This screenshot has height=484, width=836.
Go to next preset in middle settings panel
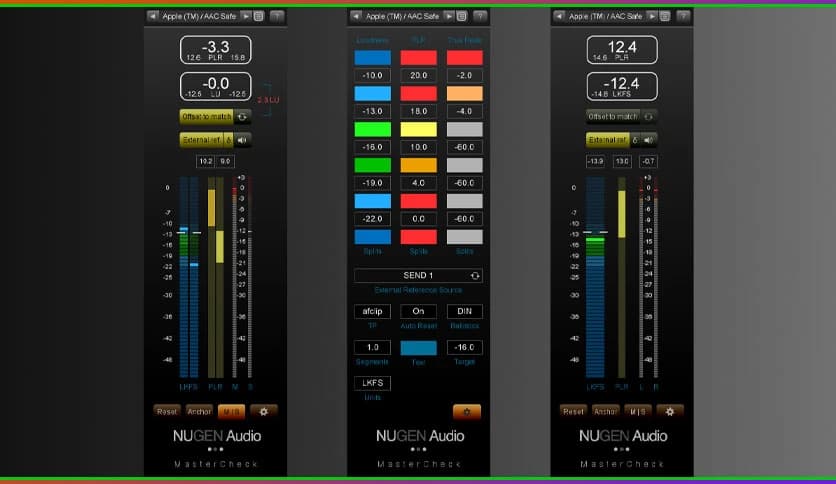(x=449, y=17)
